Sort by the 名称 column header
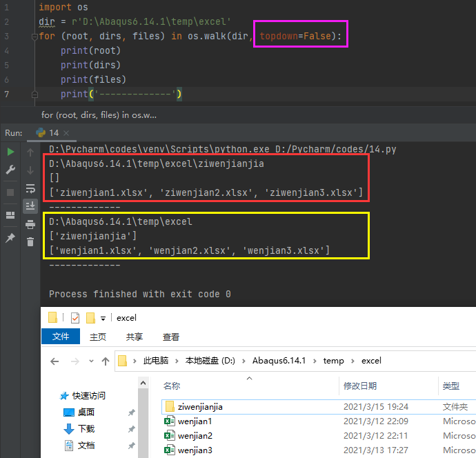This screenshot has width=476, height=458. click(172, 386)
